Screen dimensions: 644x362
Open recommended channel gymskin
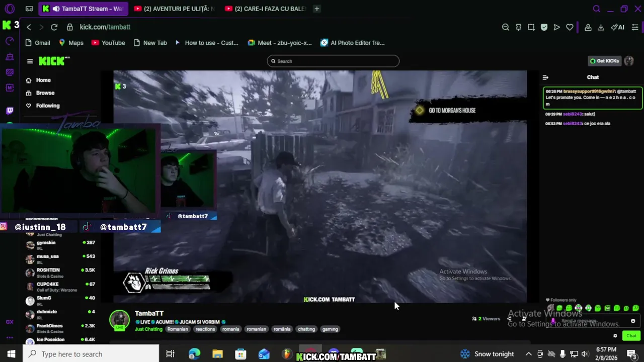(x=60, y=244)
